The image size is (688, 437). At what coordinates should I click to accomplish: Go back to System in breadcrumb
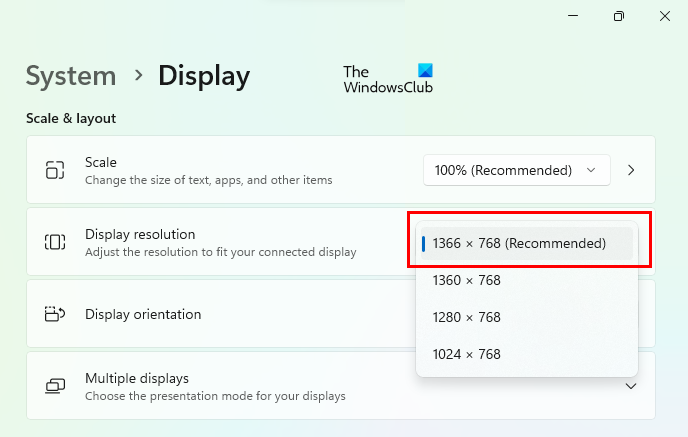tap(71, 76)
